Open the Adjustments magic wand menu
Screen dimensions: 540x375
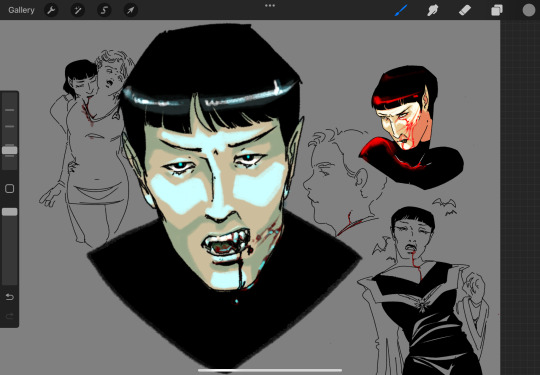coord(77,10)
